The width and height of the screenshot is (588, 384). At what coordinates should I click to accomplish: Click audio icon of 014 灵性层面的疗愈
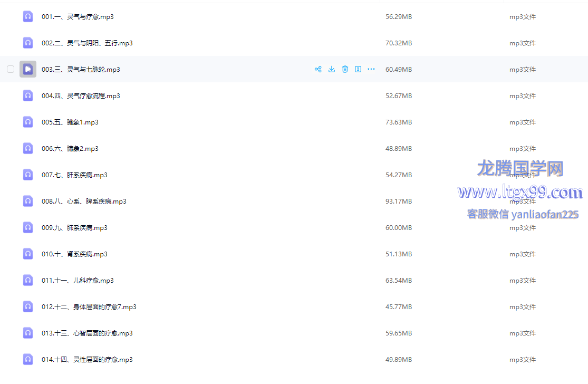point(28,359)
